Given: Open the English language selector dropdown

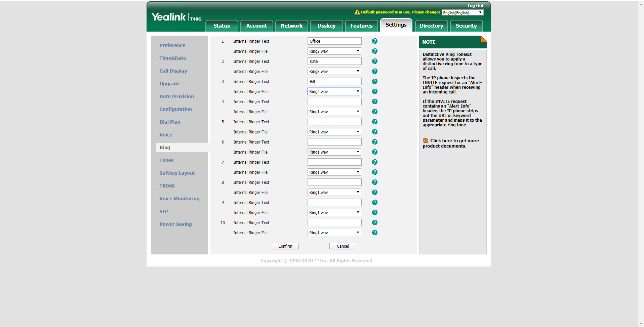Looking at the screenshot, I should pos(462,12).
